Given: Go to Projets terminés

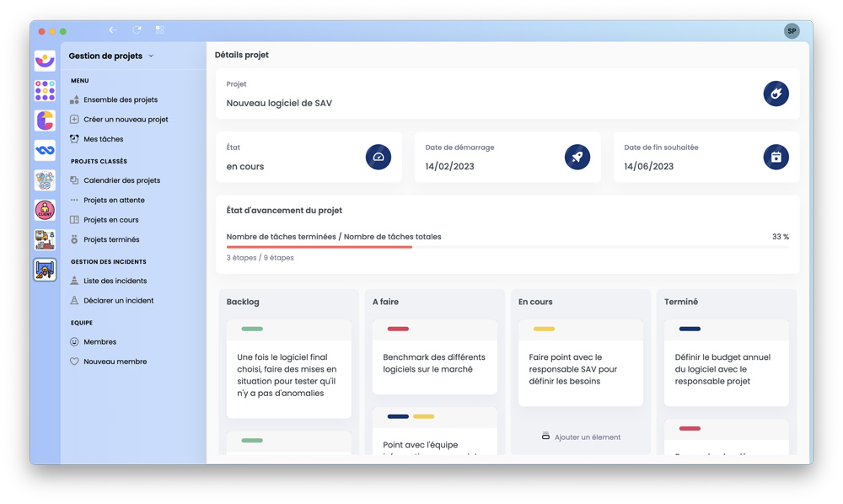Looking at the screenshot, I should [111, 239].
